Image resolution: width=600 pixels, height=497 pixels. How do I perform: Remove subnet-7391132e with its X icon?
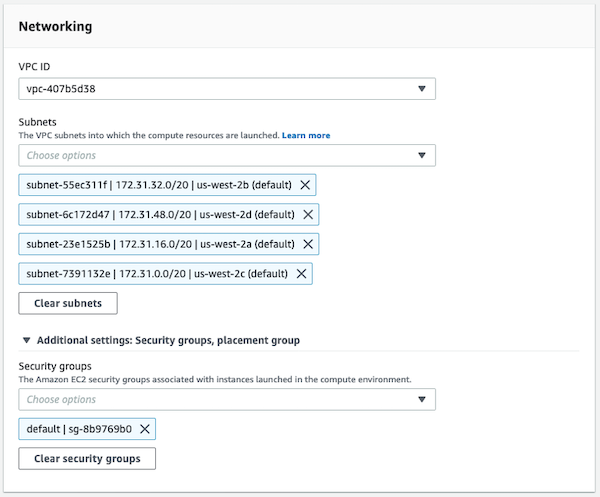[x=302, y=273]
